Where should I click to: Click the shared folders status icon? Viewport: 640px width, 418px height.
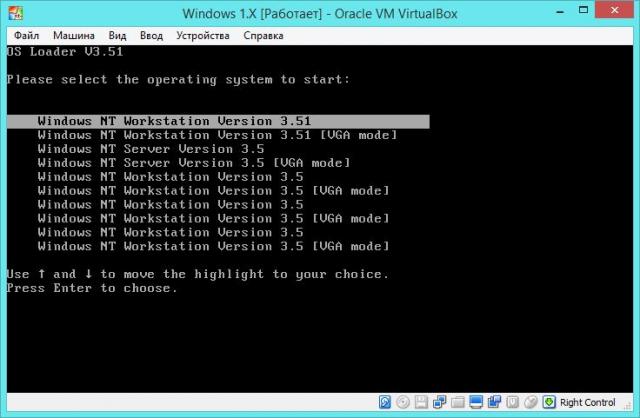pos(458,402)
